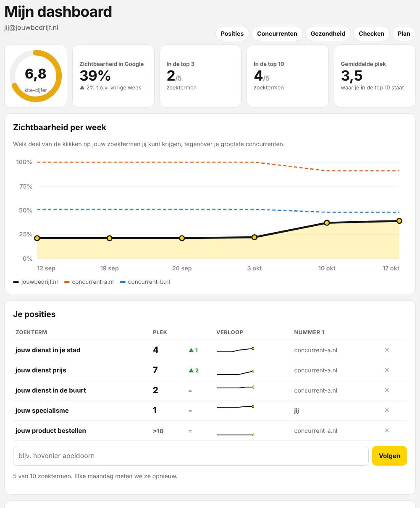
Task: Click the search term 'jouw dienst prijs'
Action: coord(41,370)
